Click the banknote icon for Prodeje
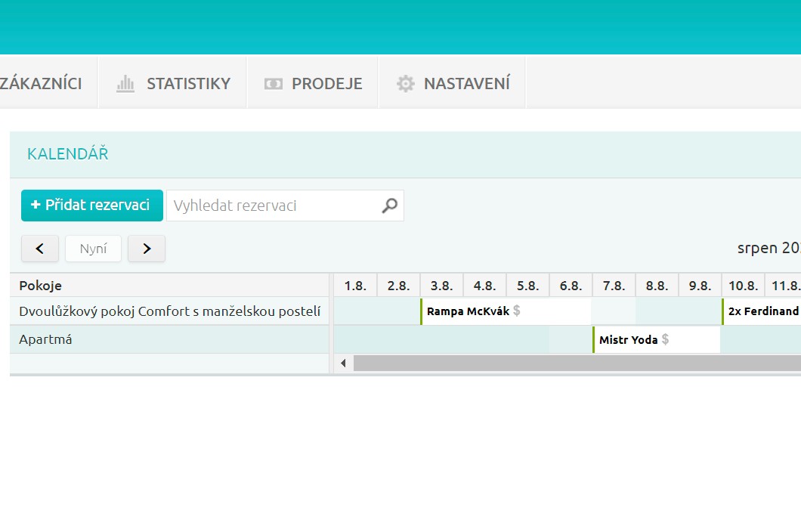801x532 pixels. tap(273, 83)
